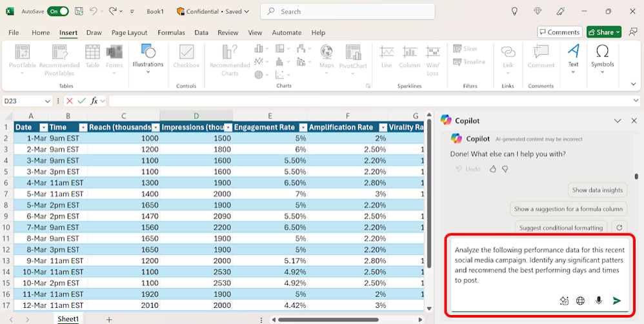Screen dimensions: 644x324
Task: Open the Engagement Rate filter dropdown
Action: pyautogui.click(x=303, y=127)
